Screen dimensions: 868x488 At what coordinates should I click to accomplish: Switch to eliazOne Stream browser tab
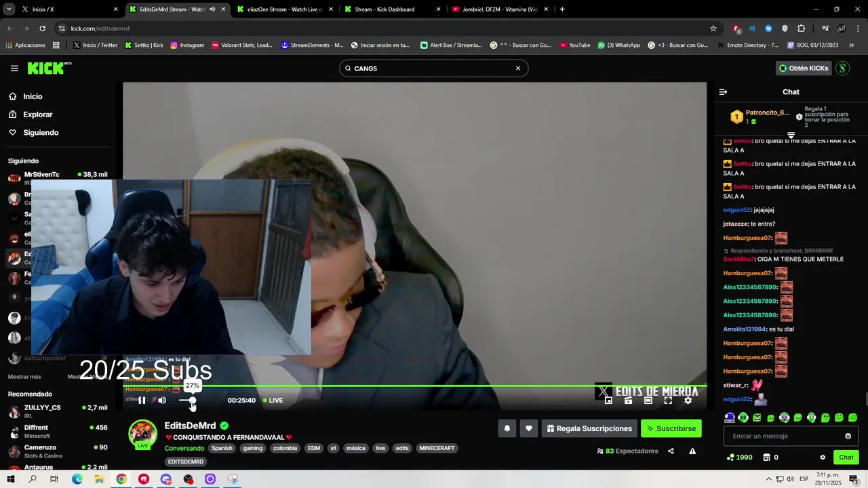click(285, 9)
